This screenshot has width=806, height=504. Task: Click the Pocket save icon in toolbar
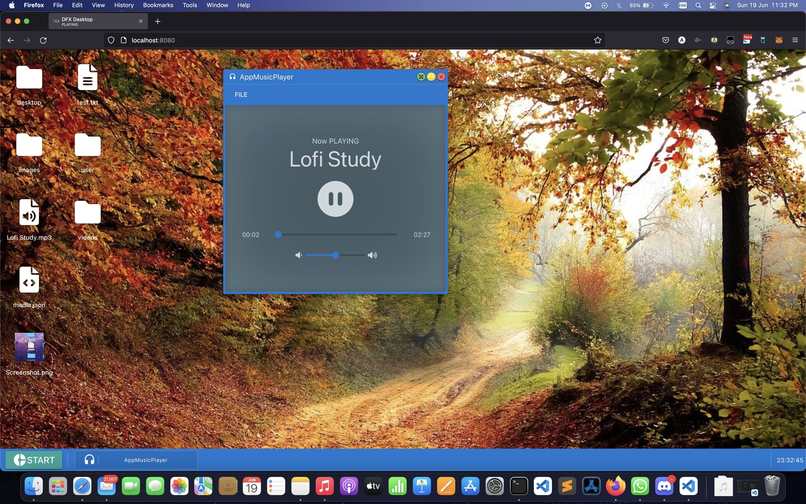tap(666, 40)
